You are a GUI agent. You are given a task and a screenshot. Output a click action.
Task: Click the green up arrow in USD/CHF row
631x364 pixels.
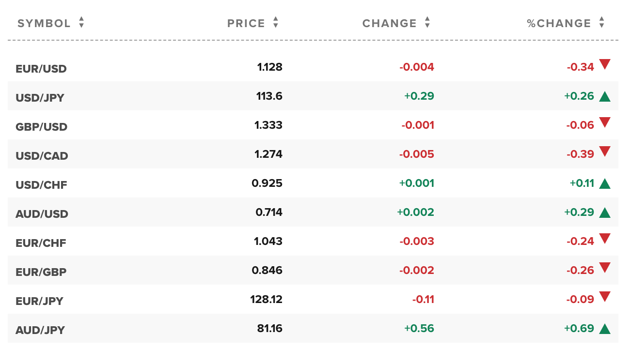click(604, 183)
